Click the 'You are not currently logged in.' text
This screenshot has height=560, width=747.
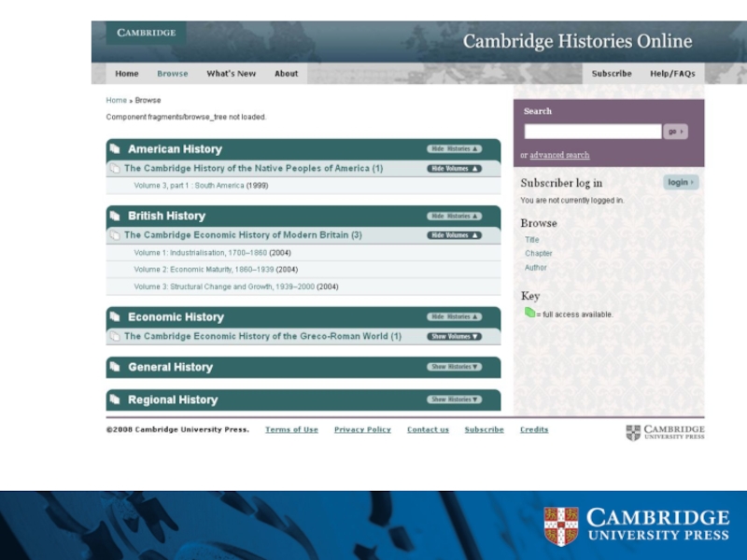(572, 201)
